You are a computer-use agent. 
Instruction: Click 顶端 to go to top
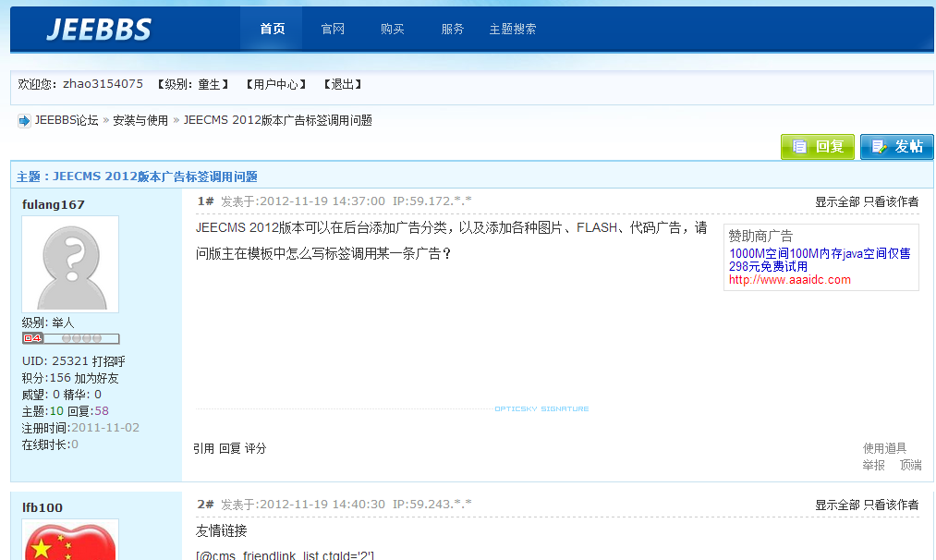point(911,465)
